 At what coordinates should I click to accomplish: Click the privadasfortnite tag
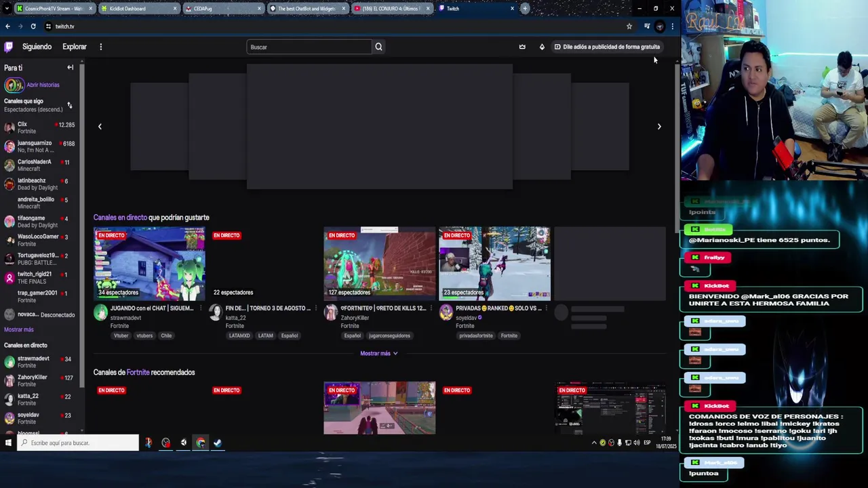pos(476,335)
